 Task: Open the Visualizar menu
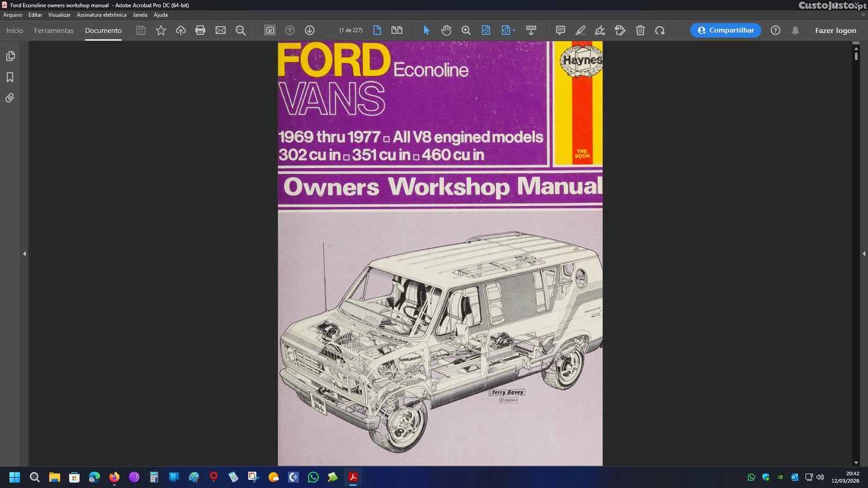[59, 15]
